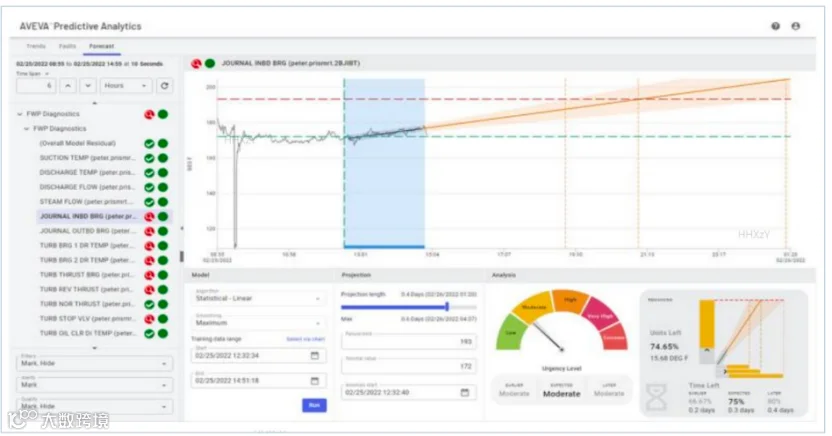Click green check icon on TURB OIL CLR row
The image size is (832, 436).
pyautogui.click(x=150, y=334)
